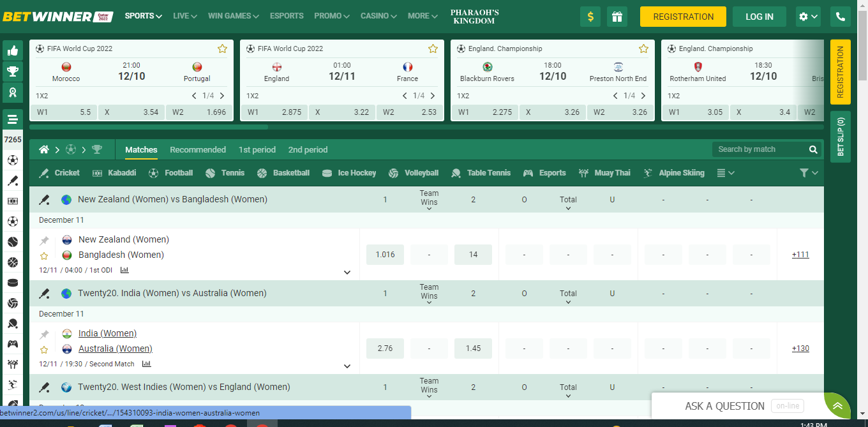Filter by Cricket sport

coord(59,173)
